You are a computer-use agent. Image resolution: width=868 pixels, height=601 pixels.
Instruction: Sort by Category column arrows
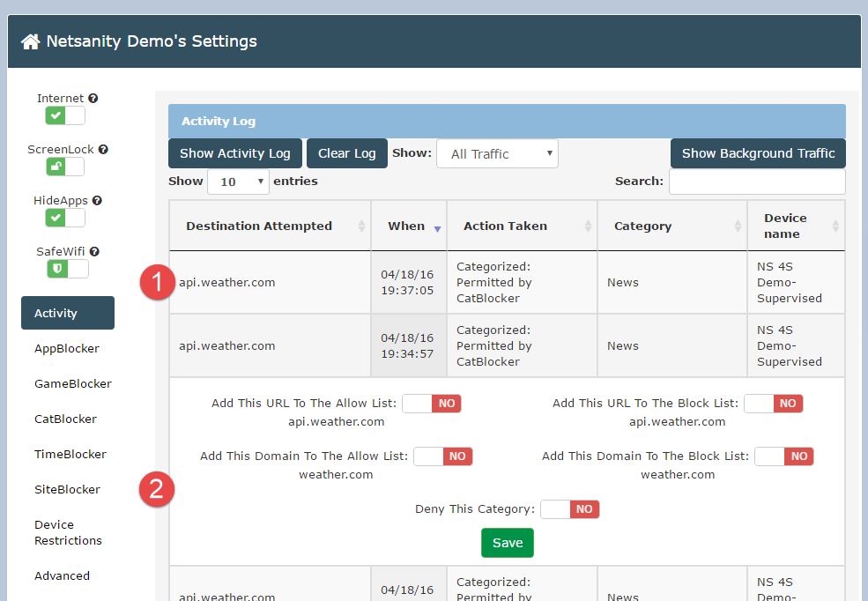[738, 226]
